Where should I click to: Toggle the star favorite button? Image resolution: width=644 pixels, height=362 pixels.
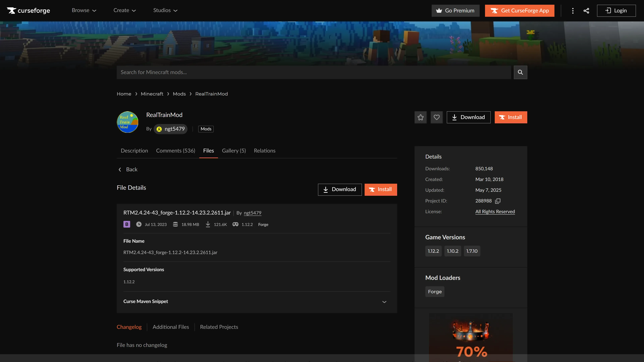[x=420, y=117]
